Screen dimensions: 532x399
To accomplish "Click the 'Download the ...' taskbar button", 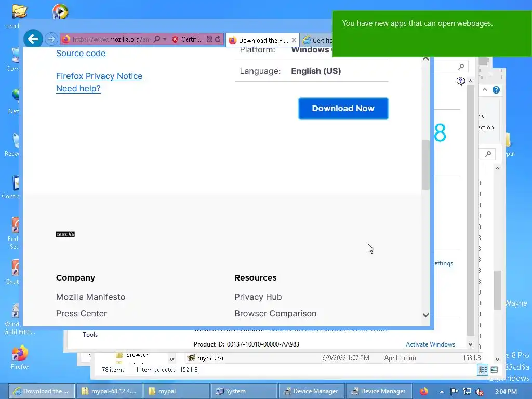I will pos(42,391).
